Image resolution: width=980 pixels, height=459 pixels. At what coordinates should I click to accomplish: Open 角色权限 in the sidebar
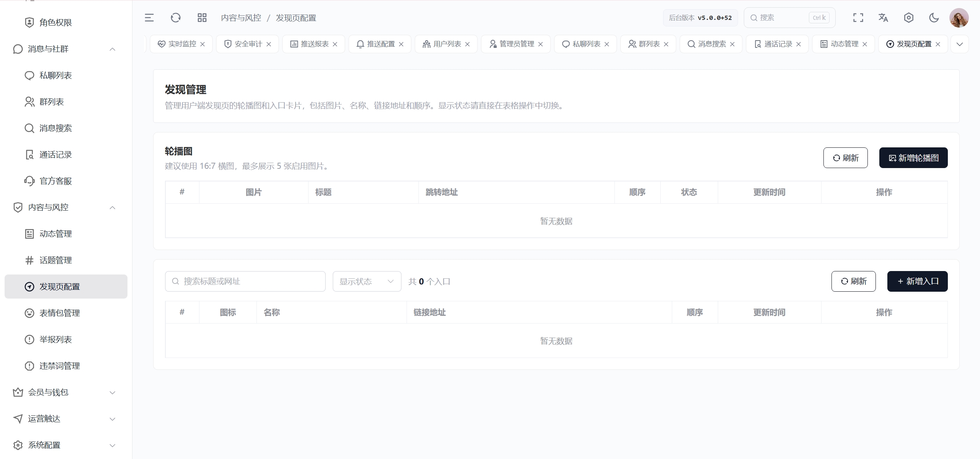pyautogui.click(x=66, y=23)
